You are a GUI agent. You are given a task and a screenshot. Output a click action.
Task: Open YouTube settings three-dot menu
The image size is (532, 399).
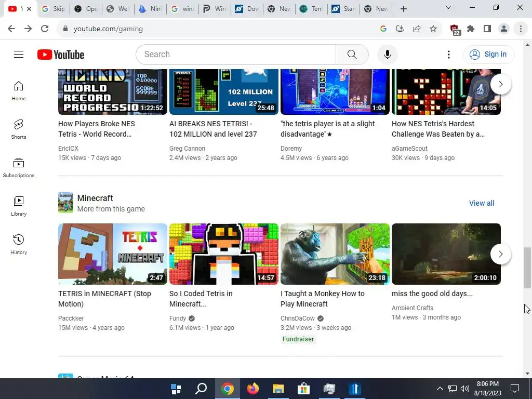pos(448,54)
